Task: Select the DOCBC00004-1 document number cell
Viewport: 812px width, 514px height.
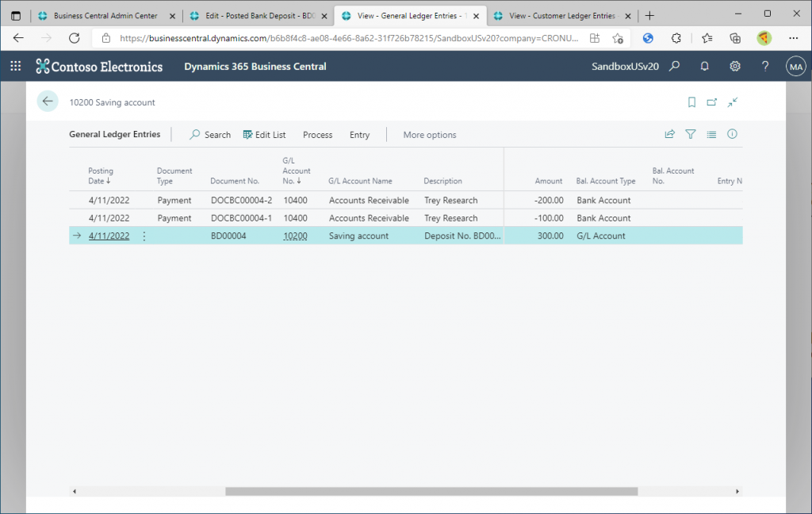Action: tap(241, 218)
